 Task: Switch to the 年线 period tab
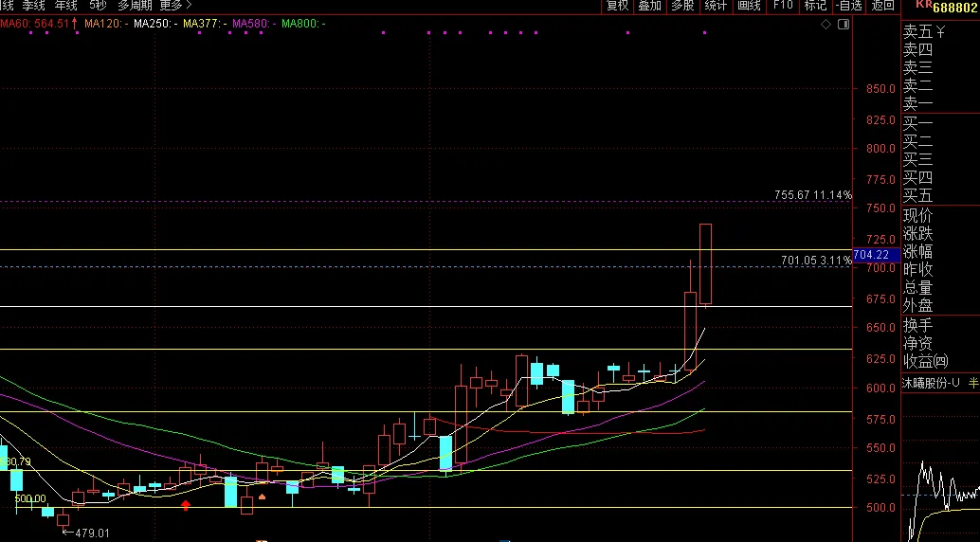click(x=66, y=6)
